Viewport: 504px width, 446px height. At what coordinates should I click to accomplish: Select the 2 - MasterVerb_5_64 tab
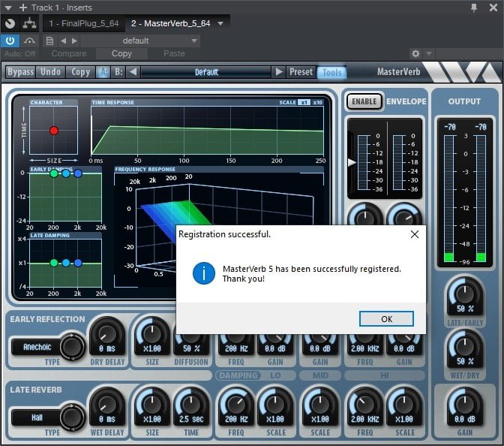[x=170, y=23]
